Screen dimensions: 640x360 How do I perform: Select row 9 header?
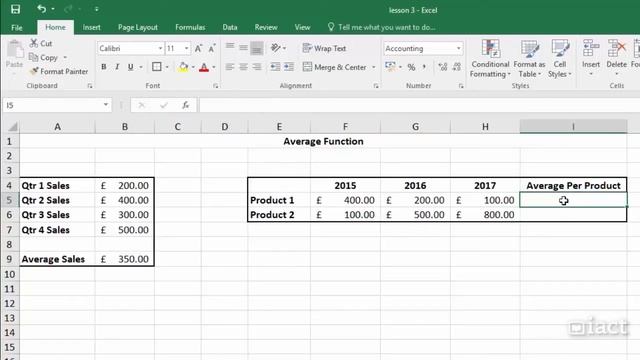tap(9, 259)
